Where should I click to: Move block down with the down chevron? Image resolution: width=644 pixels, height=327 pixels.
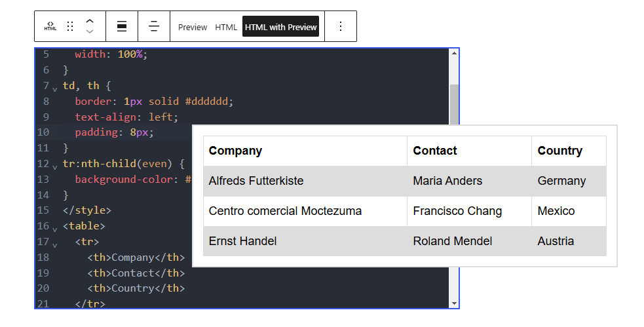[90, 31]
